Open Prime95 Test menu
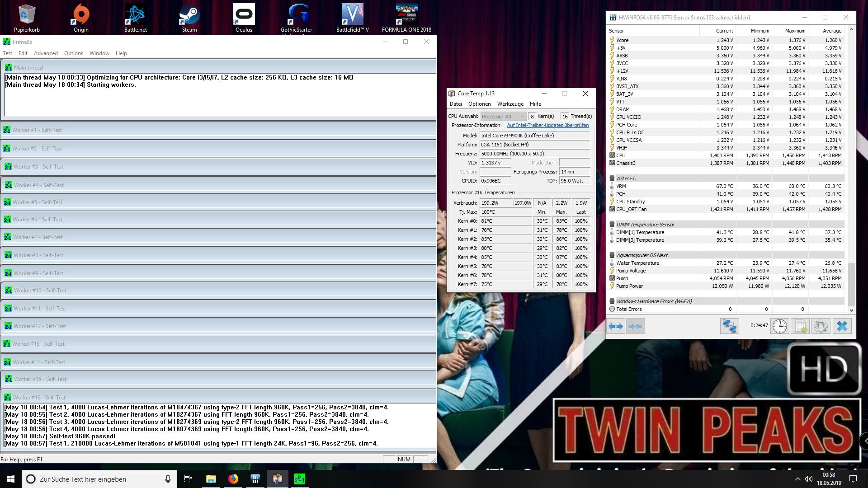This screenshot has width=868, height=488. click(8, 53)
